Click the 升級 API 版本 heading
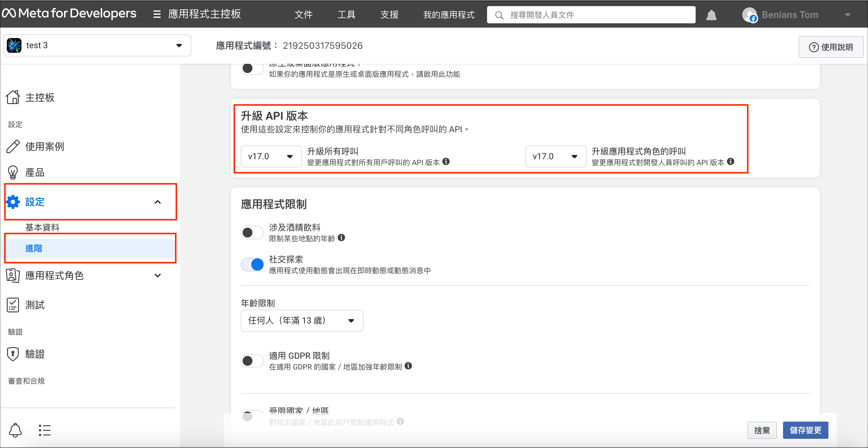The image size is (868, 448). pyautogui.click(x=274, y=116)
